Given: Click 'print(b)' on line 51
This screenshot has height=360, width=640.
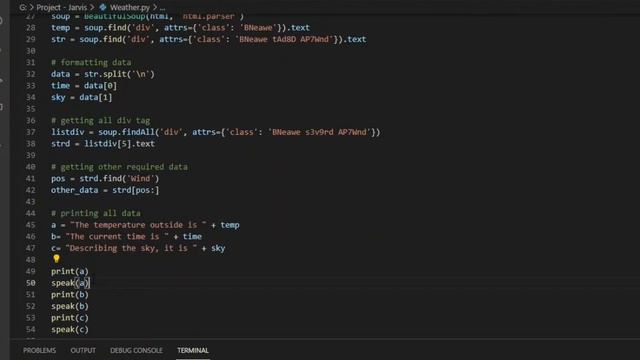Looking at the screenshot, I should tap(70, 295).
